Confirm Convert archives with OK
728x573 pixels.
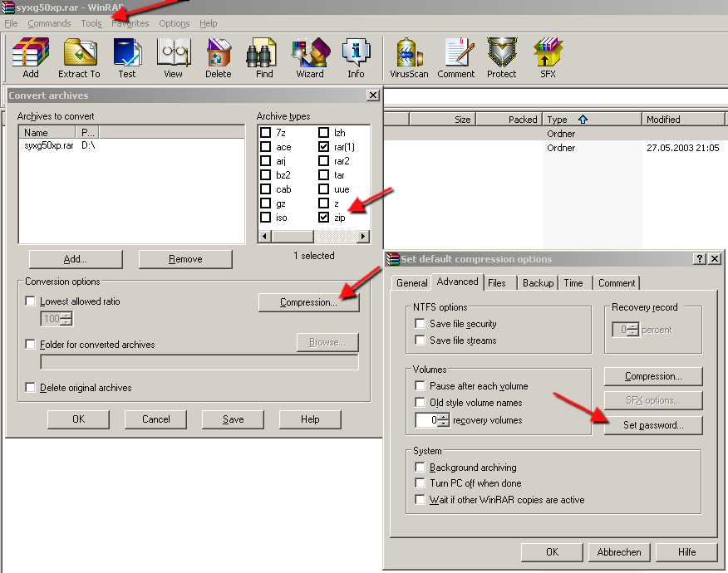tap(78, 419)
